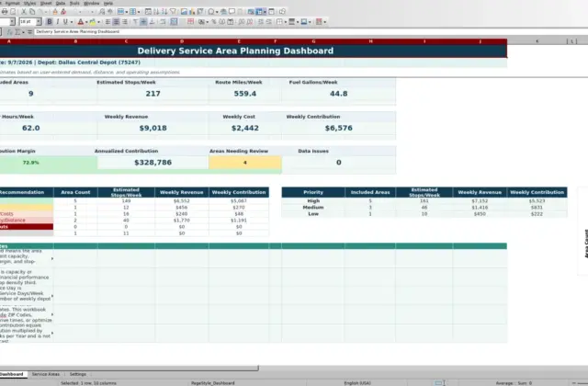The width and height of the screenshot is (588, 386).
Task: Switch to the Service Areas sheet tab
Action: point(46,374)
